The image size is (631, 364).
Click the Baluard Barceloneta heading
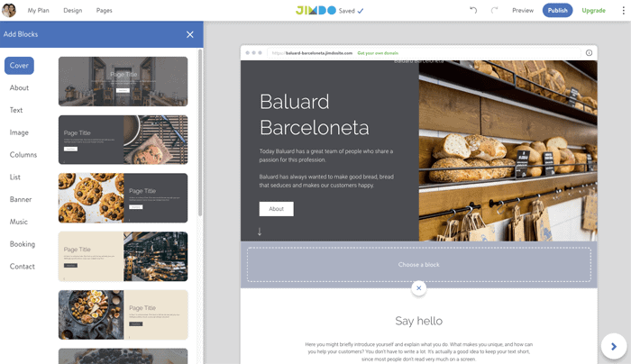(x=315, y=114)
